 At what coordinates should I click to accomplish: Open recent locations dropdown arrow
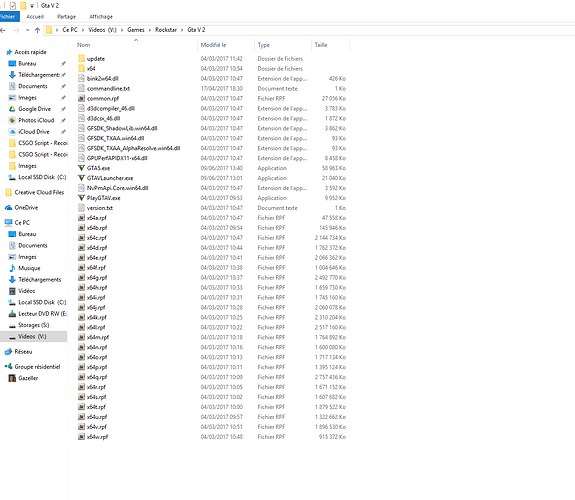coord(28,30)
